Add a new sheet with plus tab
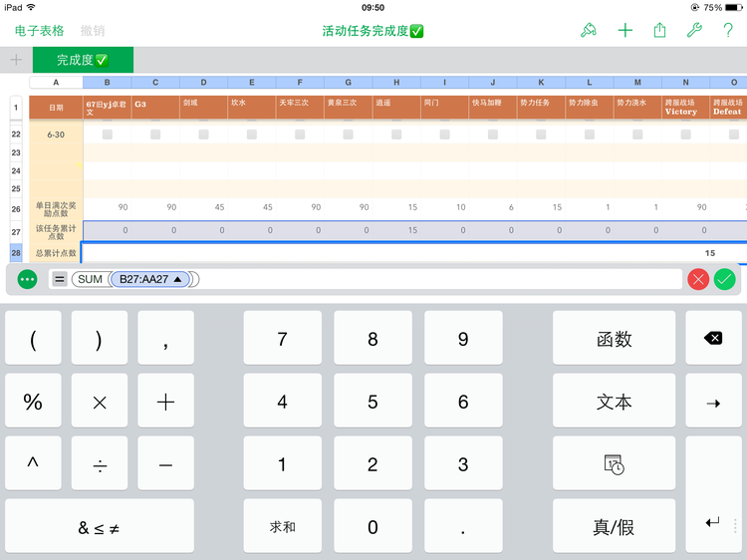 click(16, 60)
